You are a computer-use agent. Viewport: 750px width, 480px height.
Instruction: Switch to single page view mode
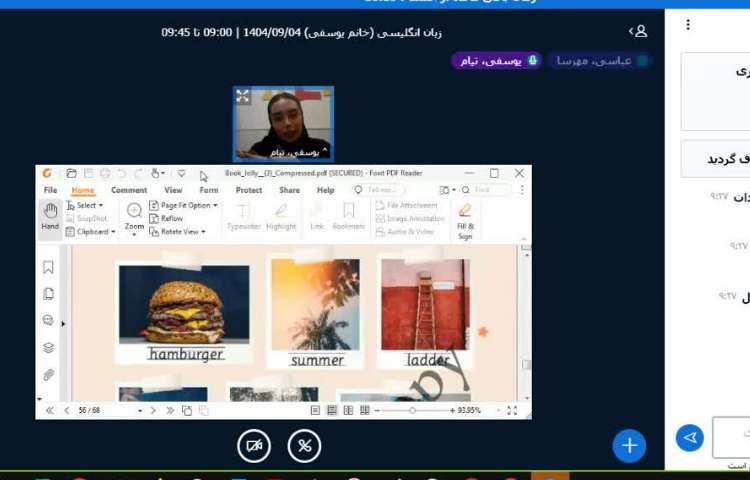tap(315, 410)
